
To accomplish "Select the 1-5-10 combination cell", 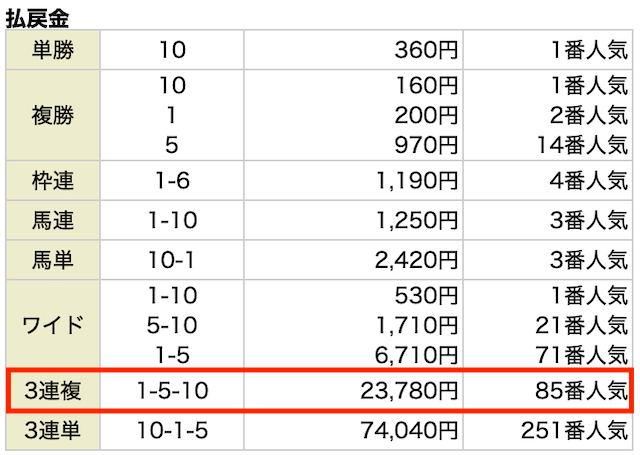I will [172, 391].
